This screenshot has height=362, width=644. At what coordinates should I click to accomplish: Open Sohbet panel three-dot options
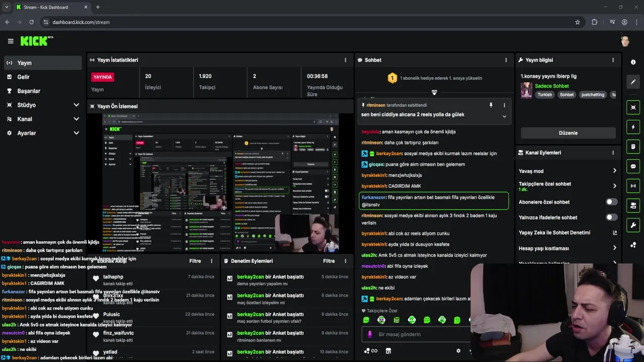[x=506, y=60]
